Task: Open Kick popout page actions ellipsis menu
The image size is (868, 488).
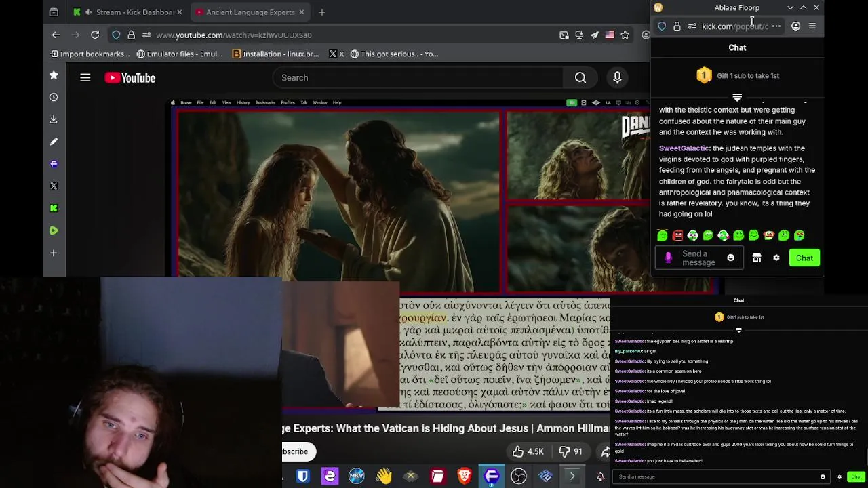Action: [x=776, y=26]
